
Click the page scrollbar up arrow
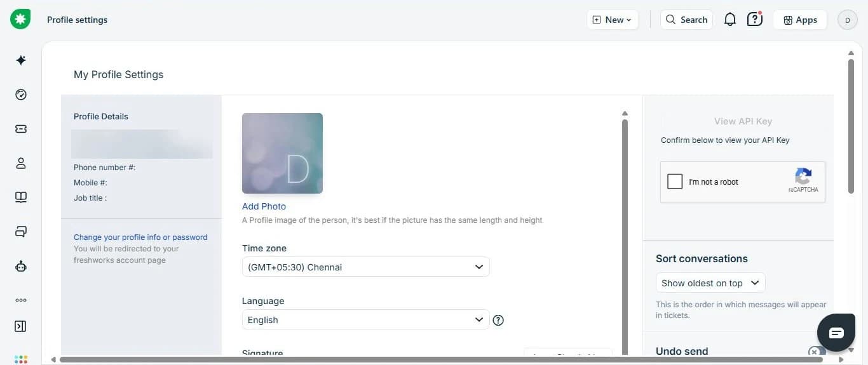point(851,52)
